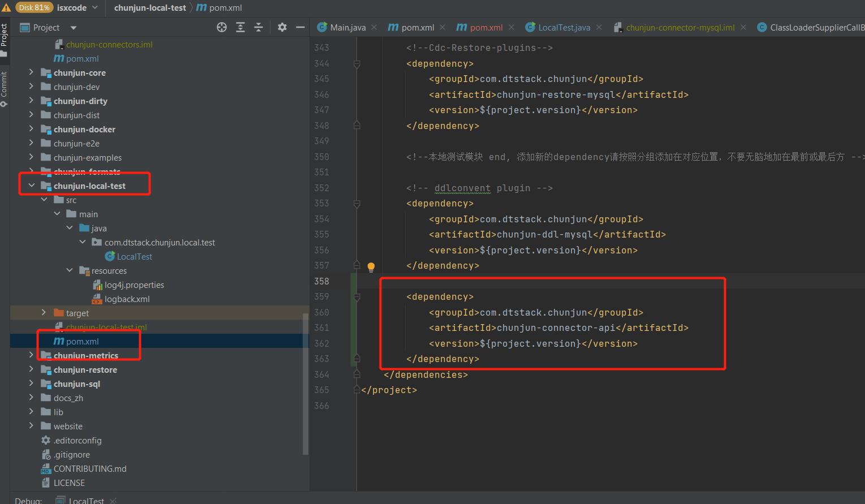
Task: Click the disk warning triangle icon
Action: [6, 7]
